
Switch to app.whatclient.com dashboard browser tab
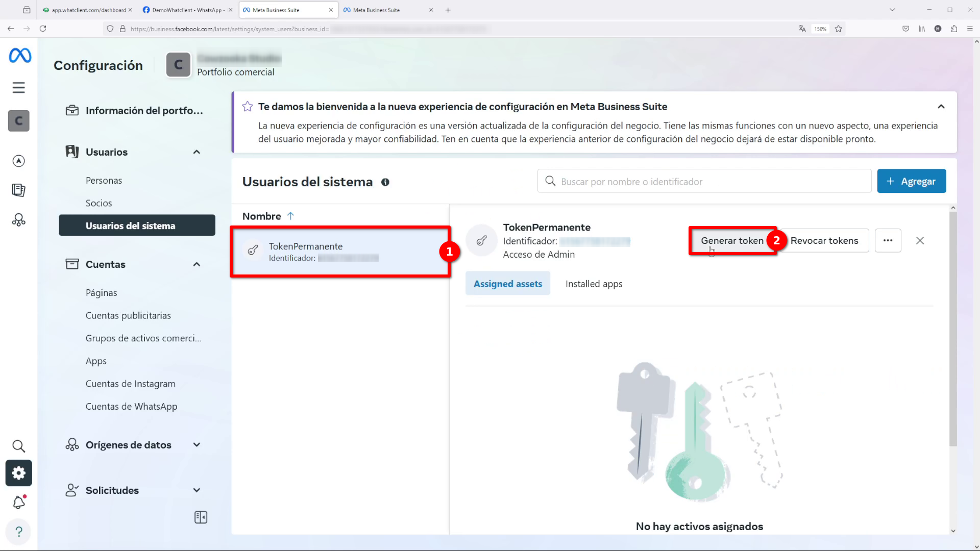click(87, 10)
